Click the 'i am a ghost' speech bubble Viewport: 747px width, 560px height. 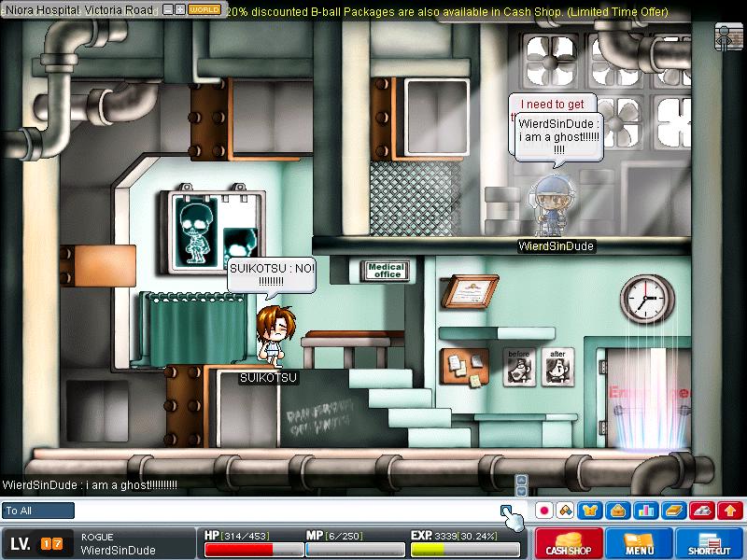click(558, 136)
